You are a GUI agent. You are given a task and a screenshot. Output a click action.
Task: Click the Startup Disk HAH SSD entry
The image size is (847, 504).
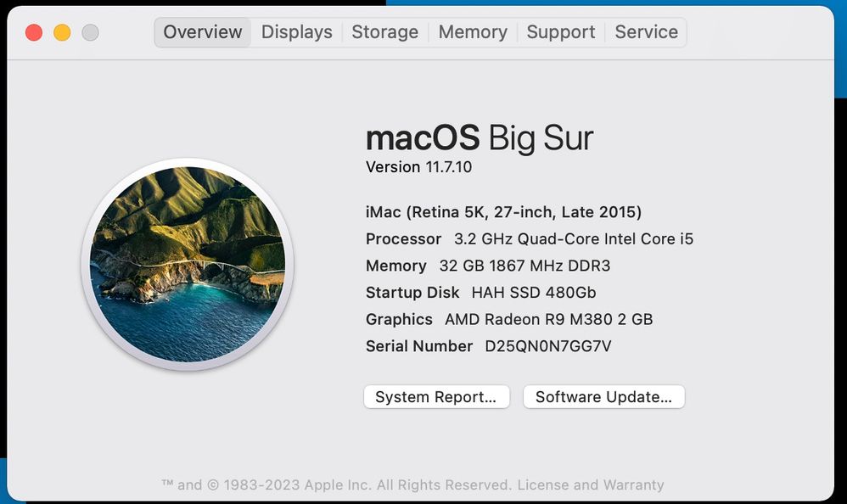pos(480,293)
